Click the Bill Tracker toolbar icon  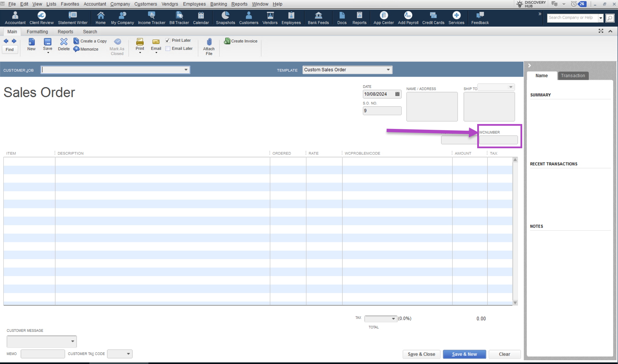click(179, 18)
